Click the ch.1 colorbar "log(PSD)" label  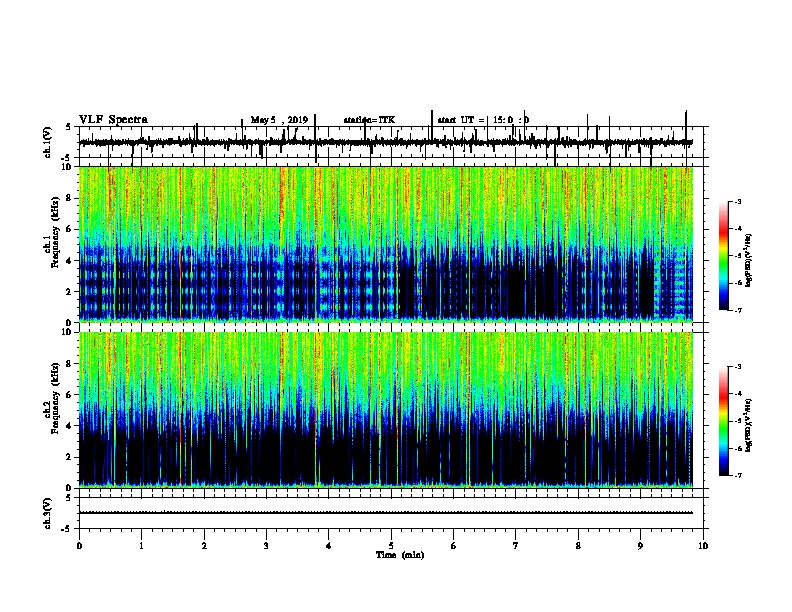coord(749,260)
